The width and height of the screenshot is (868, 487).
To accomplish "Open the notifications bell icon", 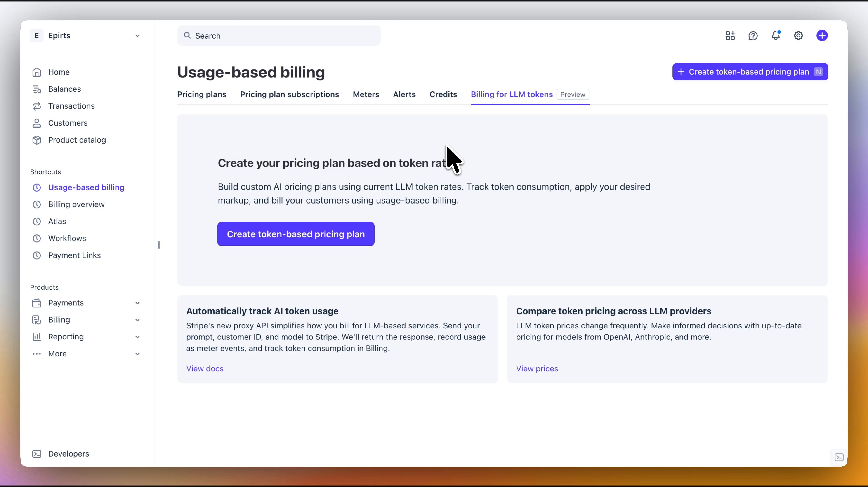I will (776, 36).
